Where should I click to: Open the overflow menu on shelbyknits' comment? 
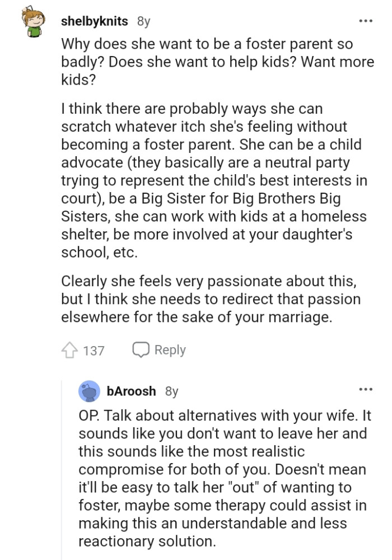(366, 20)
